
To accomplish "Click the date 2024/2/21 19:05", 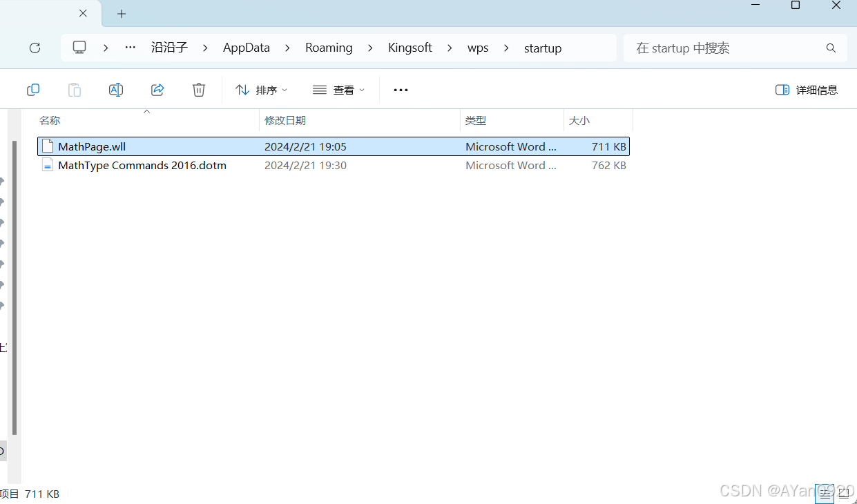I will point(305,146).
